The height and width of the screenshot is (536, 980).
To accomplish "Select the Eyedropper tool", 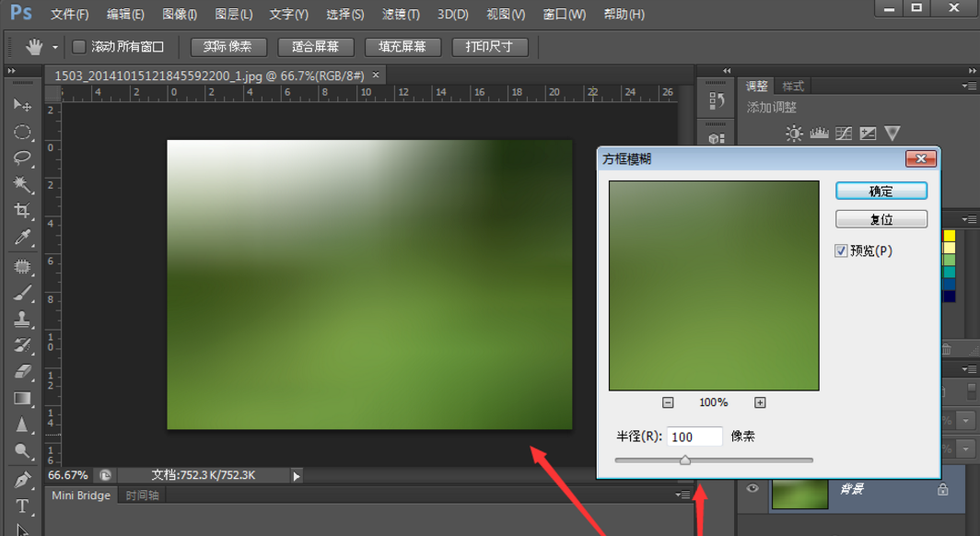I will (x=22, y=237).
